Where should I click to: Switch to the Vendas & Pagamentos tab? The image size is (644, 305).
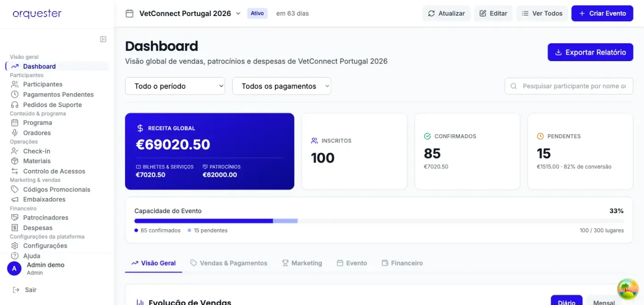(x=229, y=263)
